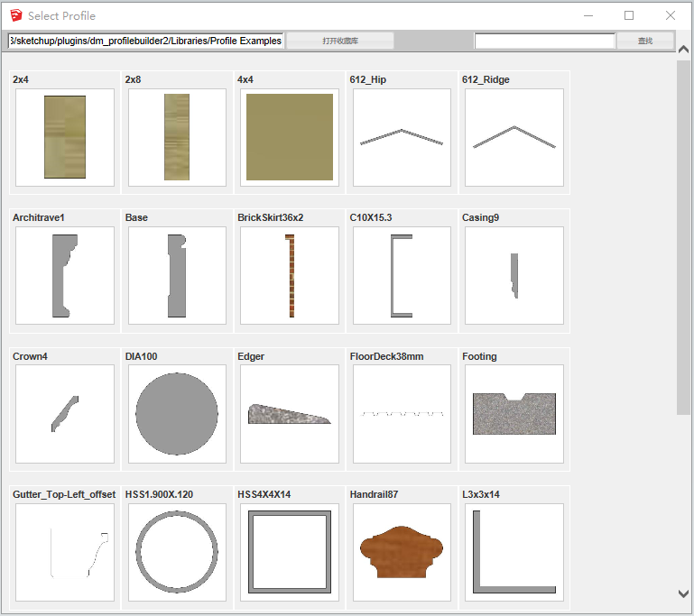This screenshot has width=694, height=616.
Task: Select the BrickSkirt36x2 profile
Action: (290, 275)
